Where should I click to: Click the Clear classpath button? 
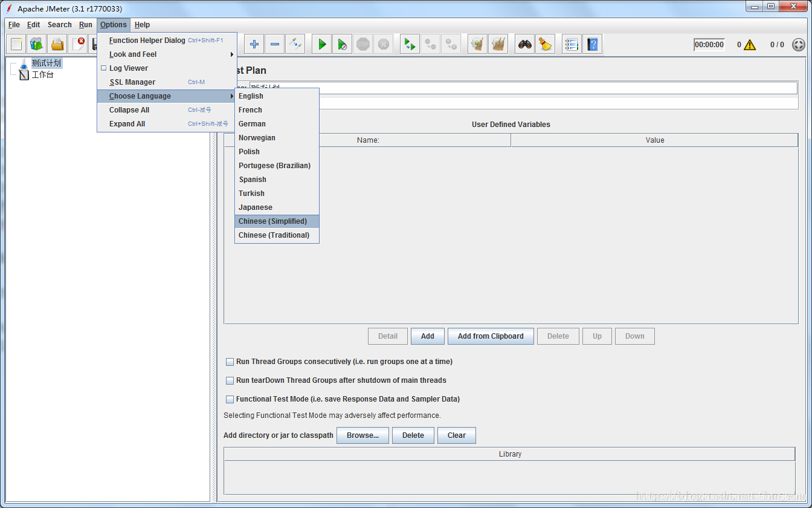[x=457, y=435]
